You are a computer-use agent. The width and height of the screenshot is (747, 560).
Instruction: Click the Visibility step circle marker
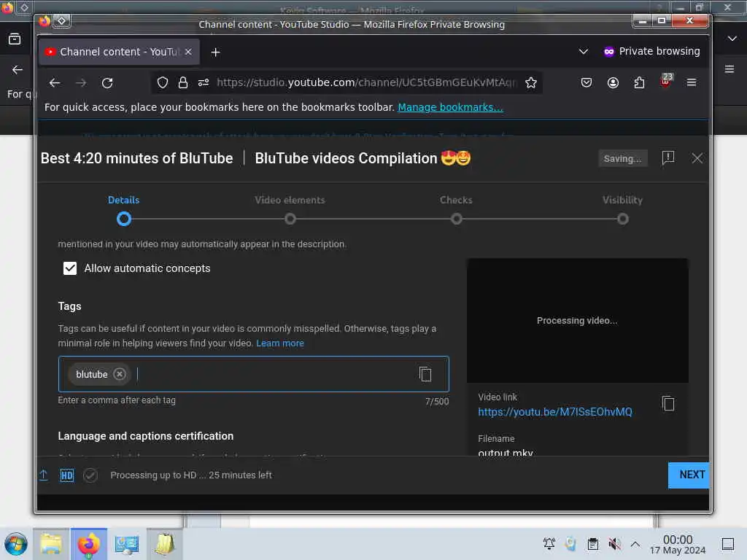pos(623,219)
